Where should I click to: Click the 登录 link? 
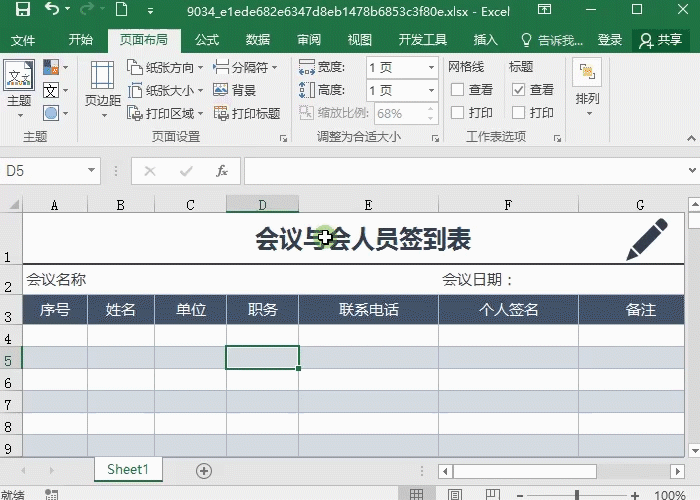pos(609,40)
